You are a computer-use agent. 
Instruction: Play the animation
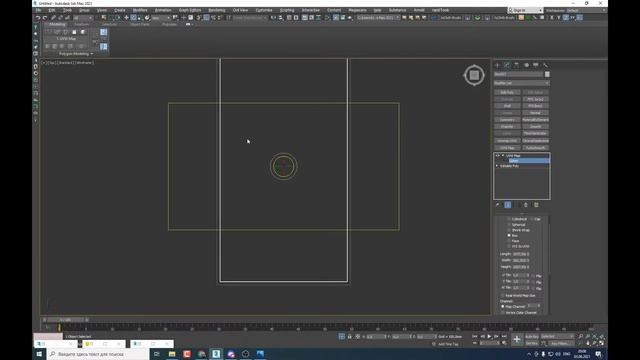pyautogui.click(x=489, y=336)
